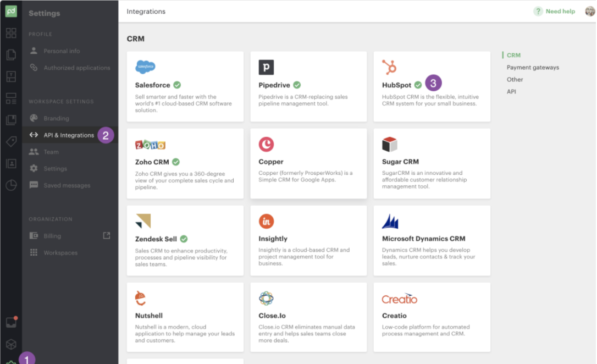Click the Creatio logo

(400, 299)
